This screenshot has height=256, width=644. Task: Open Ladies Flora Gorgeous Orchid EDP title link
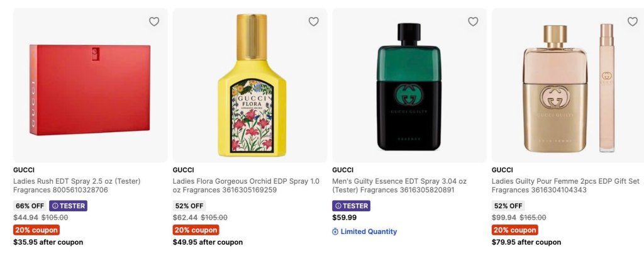click(x=246, y=186)
